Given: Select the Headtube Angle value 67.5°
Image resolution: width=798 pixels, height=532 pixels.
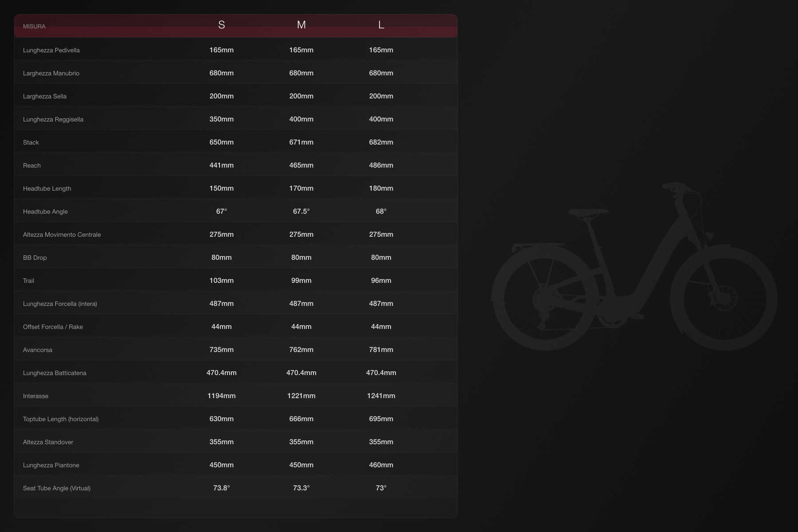Looking at the screenshot, I should [301, 211].
